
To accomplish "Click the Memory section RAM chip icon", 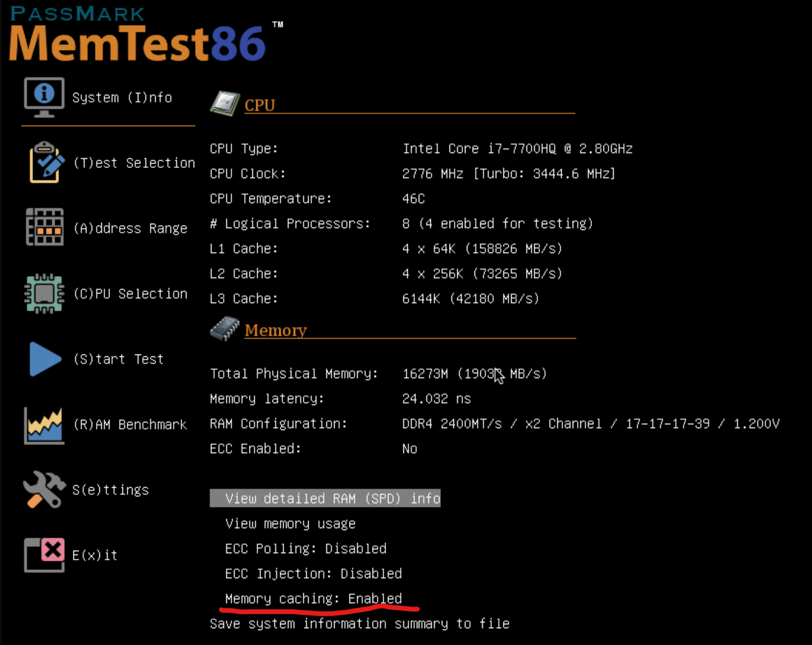I will pyautogui.click(x=225, y=328).
